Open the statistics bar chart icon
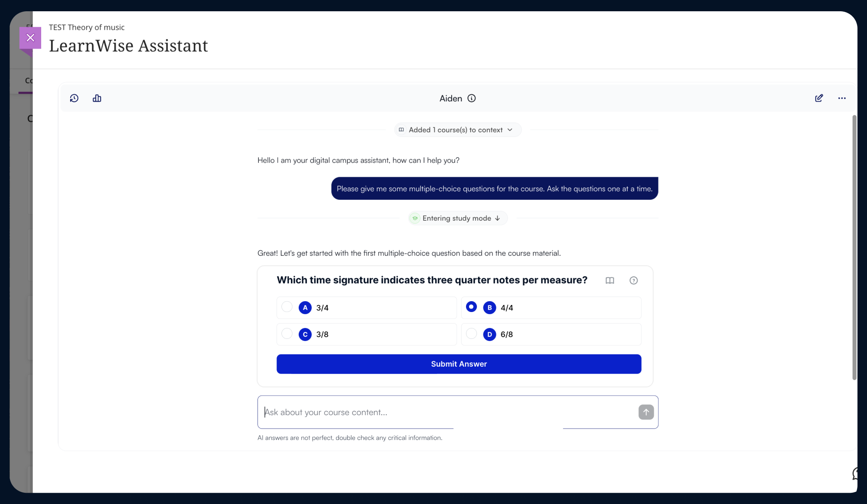This screenshot has width=867, height=504. pyautogui.click(x=97, y=98)
